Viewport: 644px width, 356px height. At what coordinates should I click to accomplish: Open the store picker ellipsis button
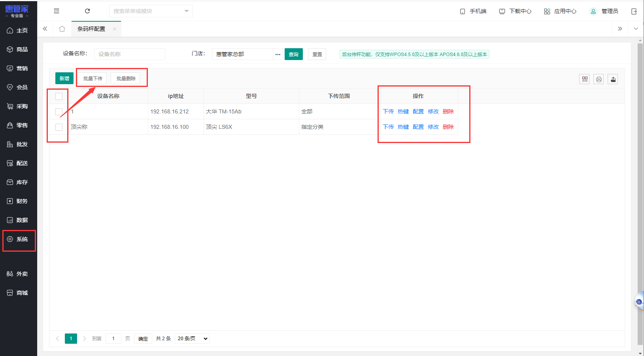click(278, 54)
